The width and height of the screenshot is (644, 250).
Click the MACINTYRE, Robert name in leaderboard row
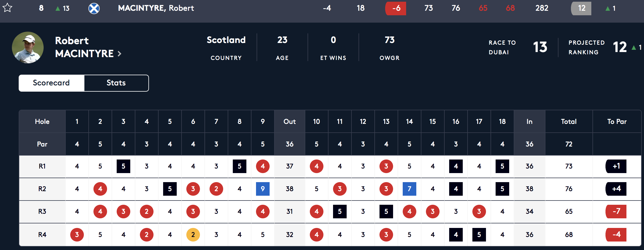coord(156,8)
